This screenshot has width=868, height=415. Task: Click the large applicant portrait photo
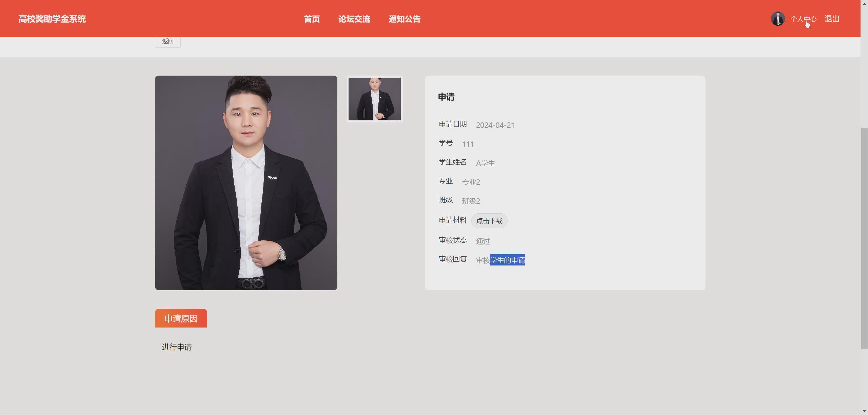(x=246, y=183)
